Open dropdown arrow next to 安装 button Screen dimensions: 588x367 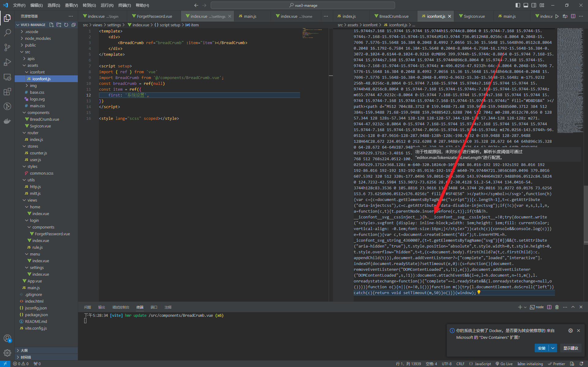click(553, 348)
